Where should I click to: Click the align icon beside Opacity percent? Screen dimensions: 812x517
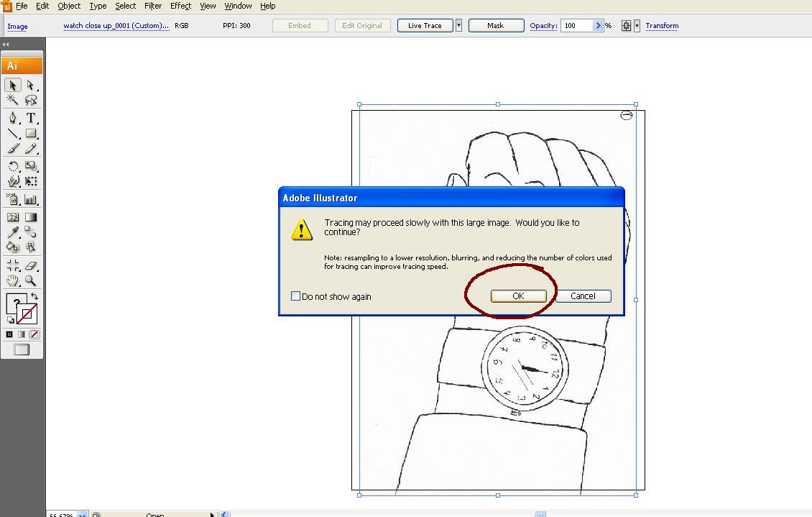tap(626, 25)
